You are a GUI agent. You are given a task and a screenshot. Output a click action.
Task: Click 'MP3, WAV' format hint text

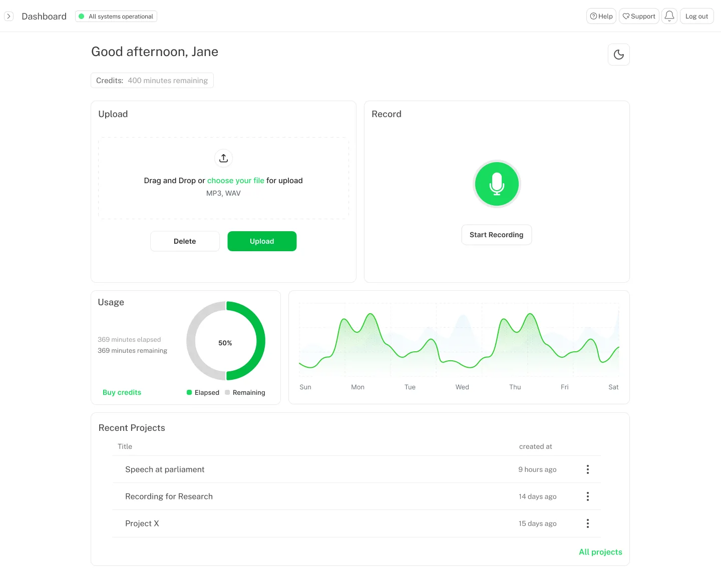(x=223, y=193)
